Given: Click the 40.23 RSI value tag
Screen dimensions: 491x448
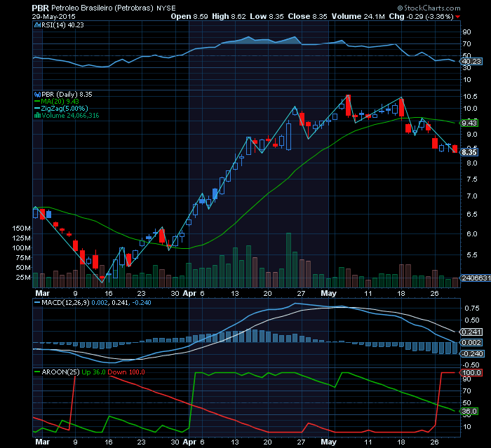Looking at the screenshot, I should click(471, 62).
